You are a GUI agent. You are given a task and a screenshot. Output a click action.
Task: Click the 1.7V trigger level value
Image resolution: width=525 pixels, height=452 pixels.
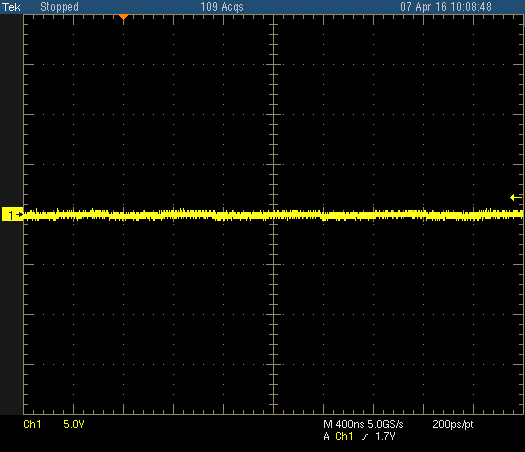pyautogui.click(x=385, y=437)
